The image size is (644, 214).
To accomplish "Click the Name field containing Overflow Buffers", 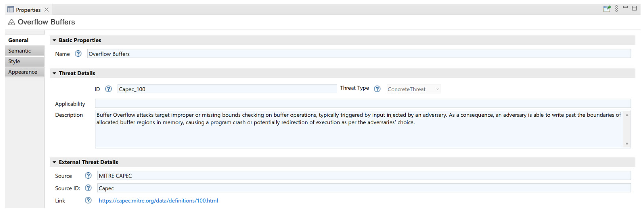I will click(x=359, y=54).
